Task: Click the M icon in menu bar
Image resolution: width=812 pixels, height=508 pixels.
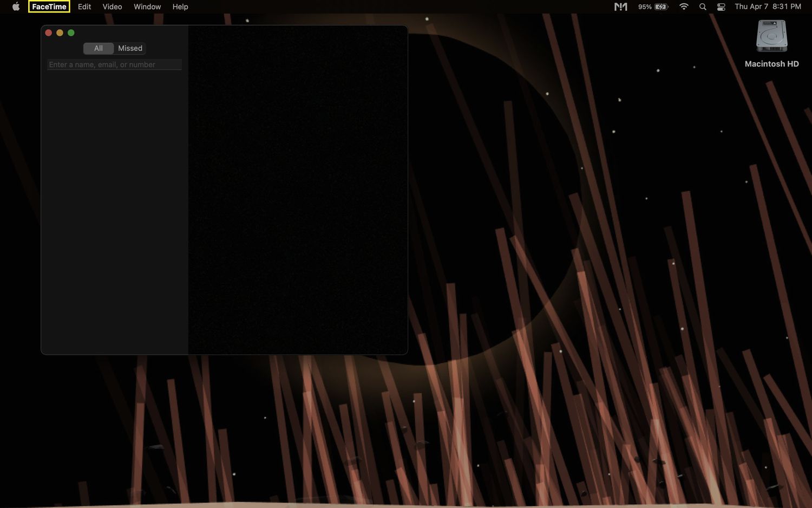Action: [620, 6]
